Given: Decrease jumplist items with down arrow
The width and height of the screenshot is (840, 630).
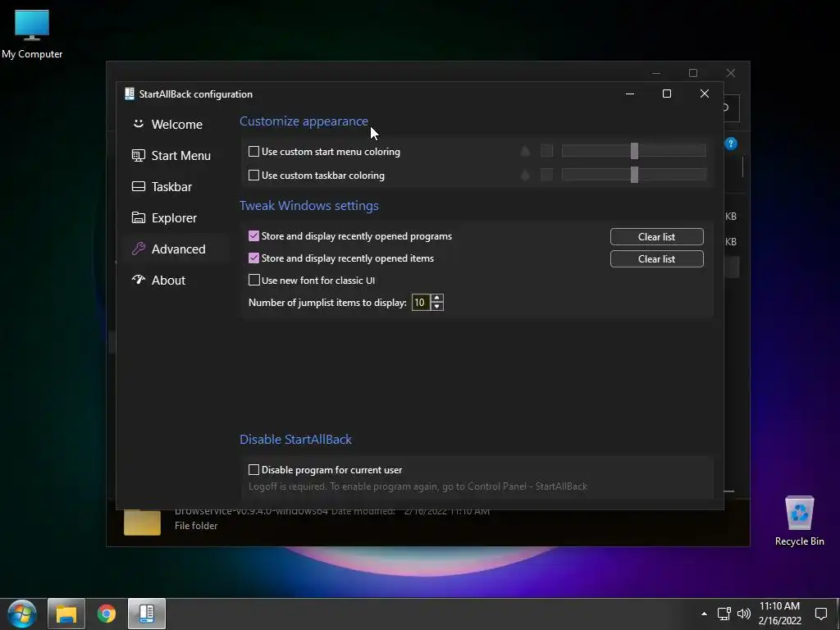Looking at the screenshot, I should click(x=437, y=307).
